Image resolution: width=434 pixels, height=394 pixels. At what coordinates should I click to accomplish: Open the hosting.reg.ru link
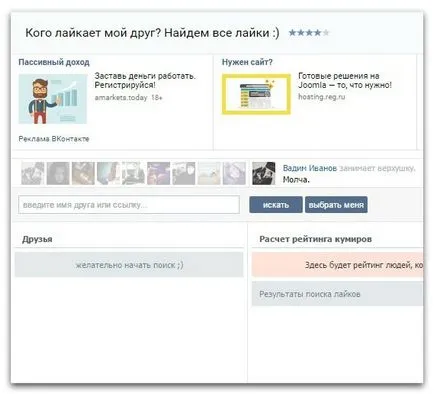click(321, 97)
